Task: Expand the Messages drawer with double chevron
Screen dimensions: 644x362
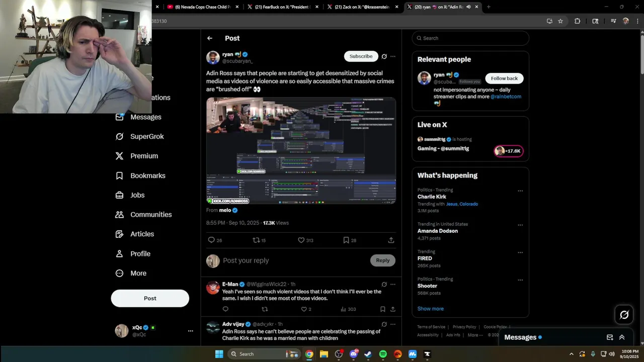Action: (622, 337)
